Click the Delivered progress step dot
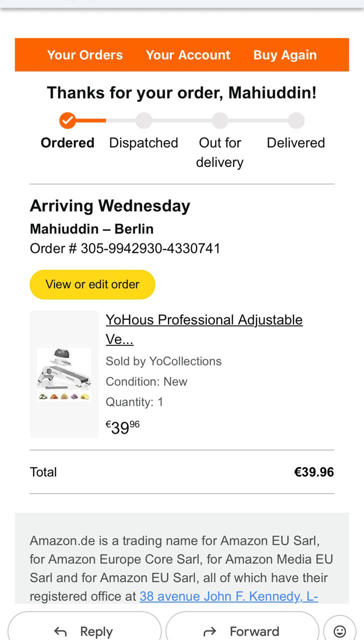This screenshot has height=640, width=364. (296, 120)
